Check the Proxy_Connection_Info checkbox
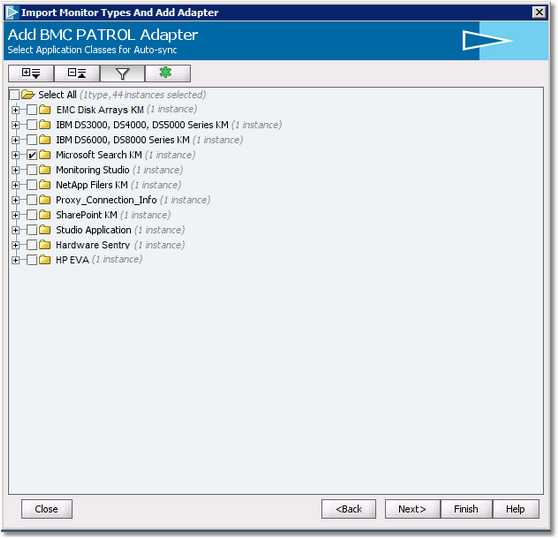This screenshot has height=539, width=558. (32, 200)
